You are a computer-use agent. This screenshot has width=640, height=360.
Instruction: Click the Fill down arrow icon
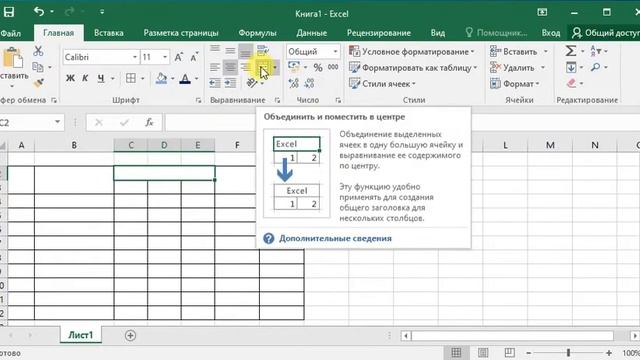coord(571,67)
